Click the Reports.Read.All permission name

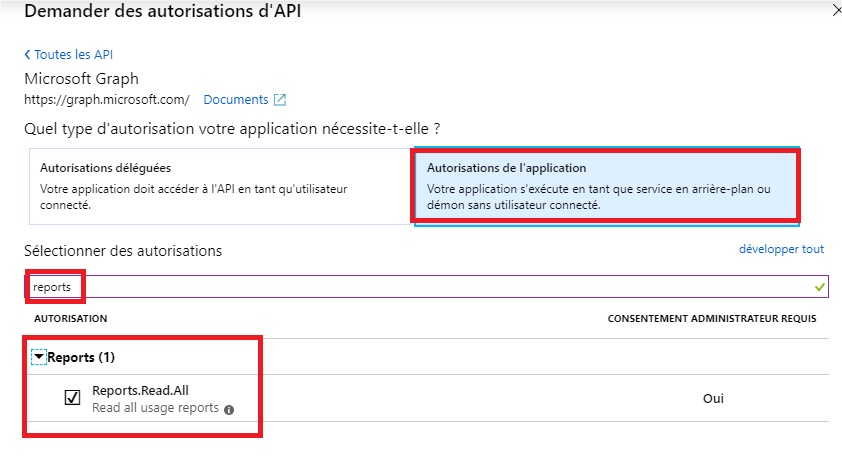(x=140, y=390)
